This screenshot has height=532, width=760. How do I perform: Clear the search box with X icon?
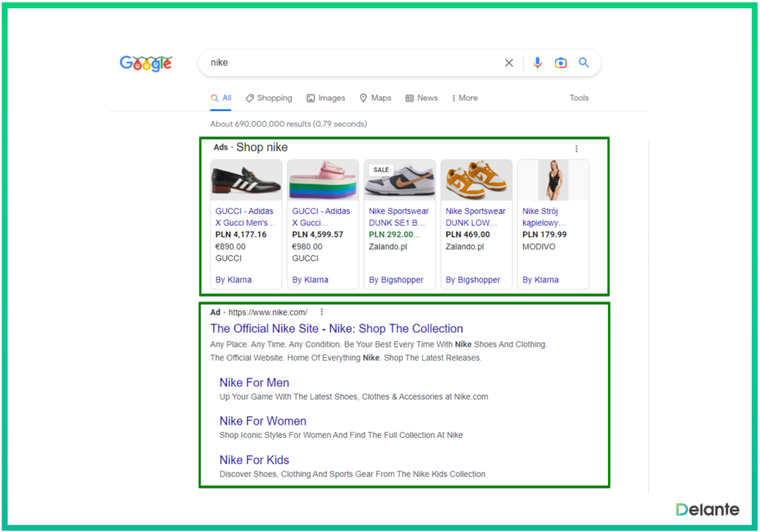point(508,63)
